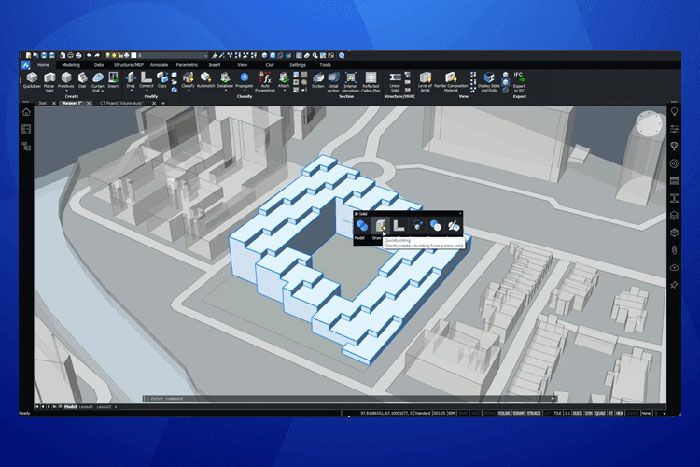700x467 pixels.
Task: Open the settings sliders panel on right sidebar
Action: (674, 129)
